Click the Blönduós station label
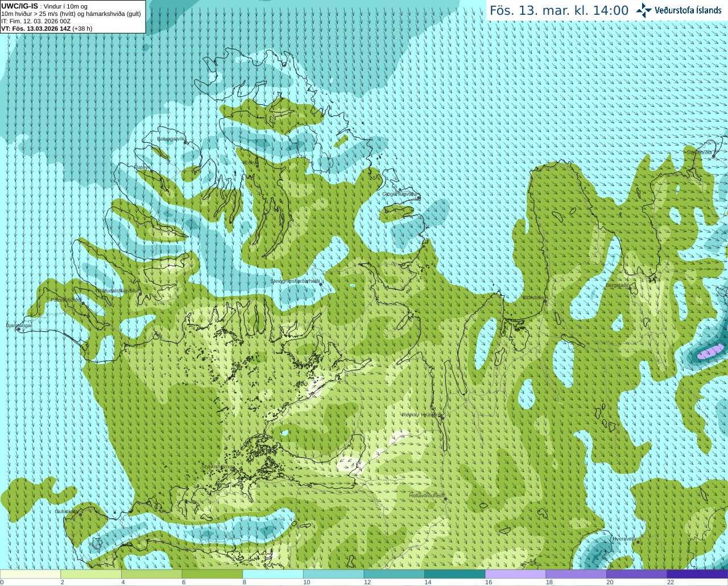 (533, 298)
